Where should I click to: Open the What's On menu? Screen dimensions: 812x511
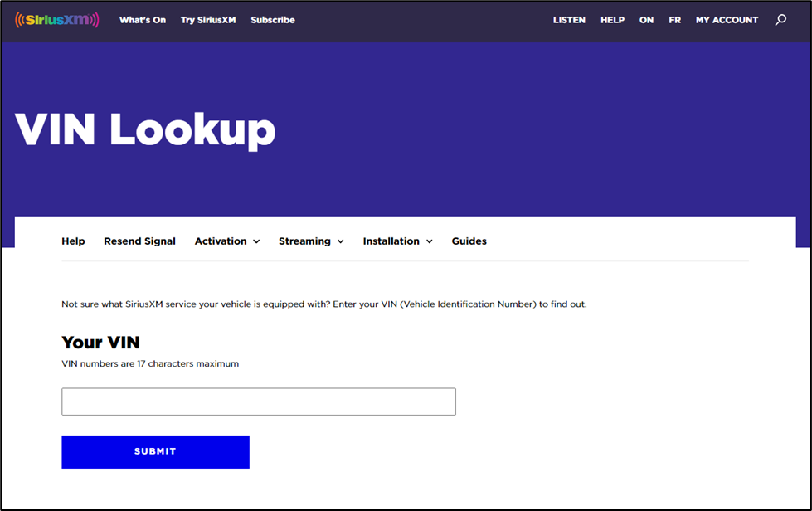click(x=143, y=20)
